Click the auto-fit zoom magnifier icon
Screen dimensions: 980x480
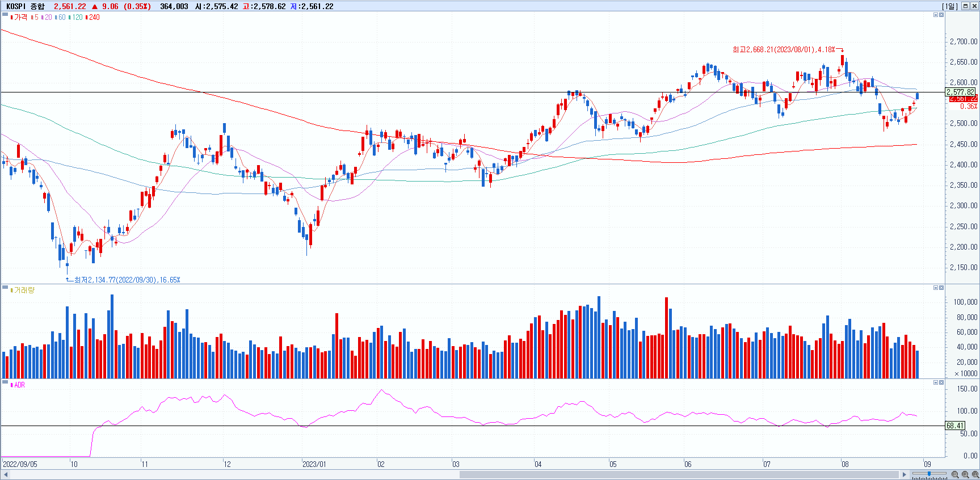point(975,474)
